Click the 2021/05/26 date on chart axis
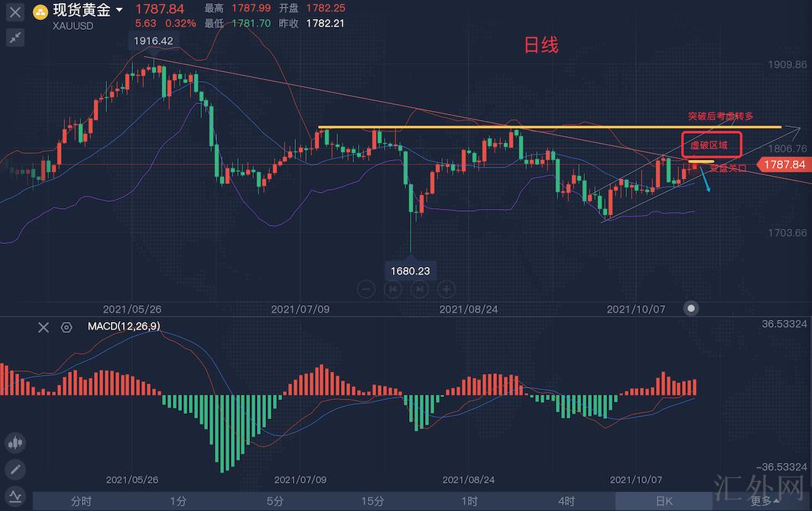This screenshot has width=812, height=511. [x=132, y=309]
